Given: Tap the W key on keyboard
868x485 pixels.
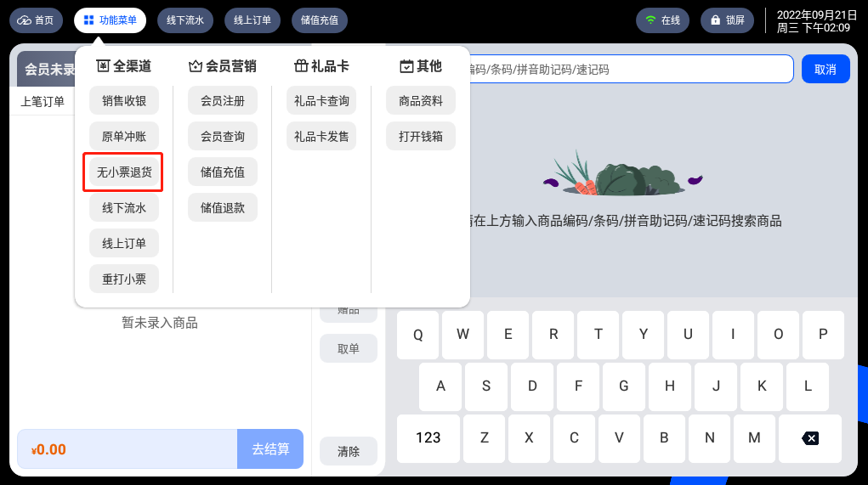Looking at the screenshot, I should [x=462, y=335].
